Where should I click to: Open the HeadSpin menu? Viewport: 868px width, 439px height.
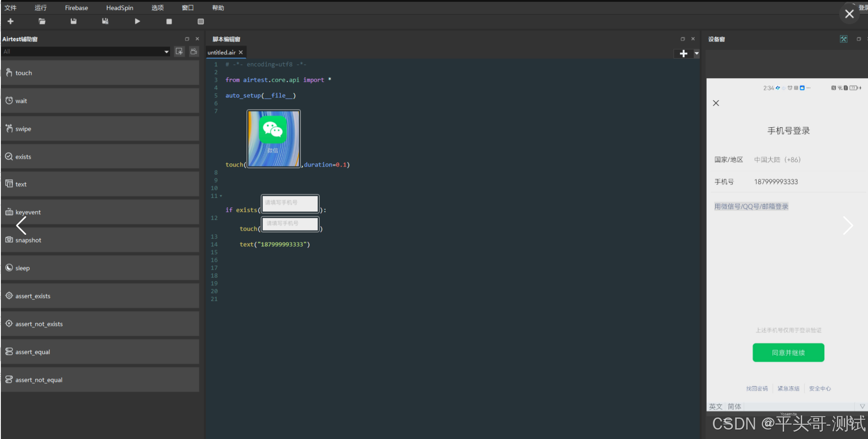pyautogui.click(x=120, y=8)
